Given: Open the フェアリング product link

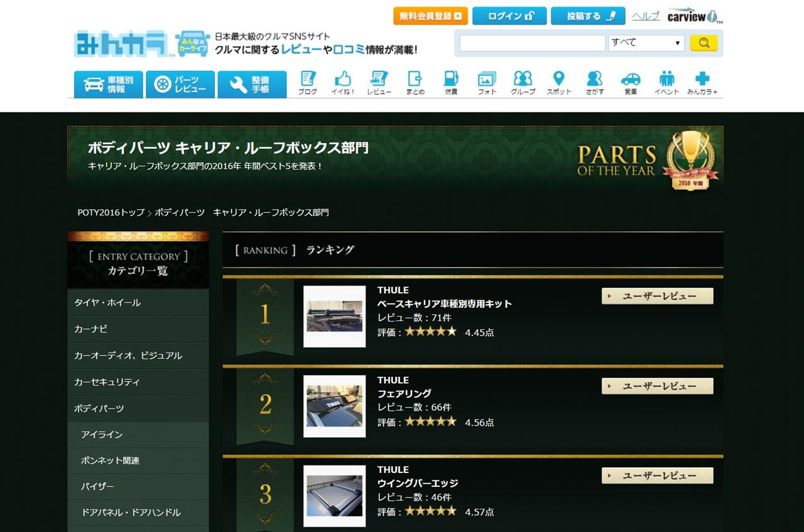Looking at the screenshot, I should [405, 393].
